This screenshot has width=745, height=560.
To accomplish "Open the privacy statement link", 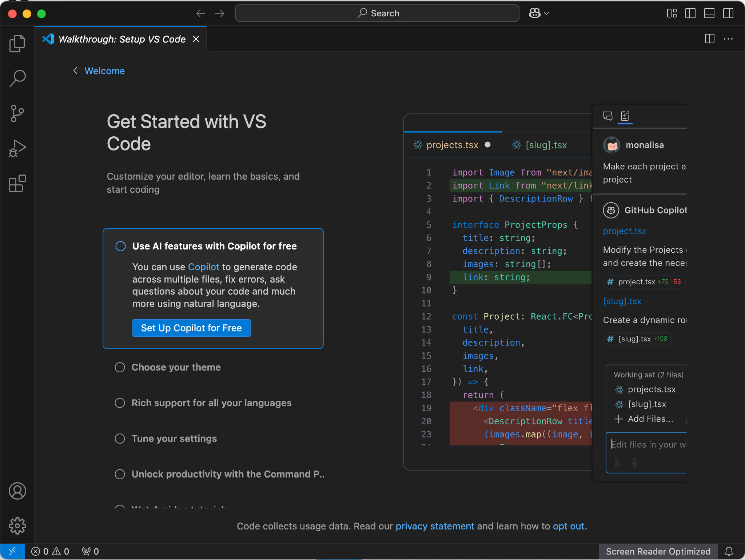I will (x=434, y=526).
